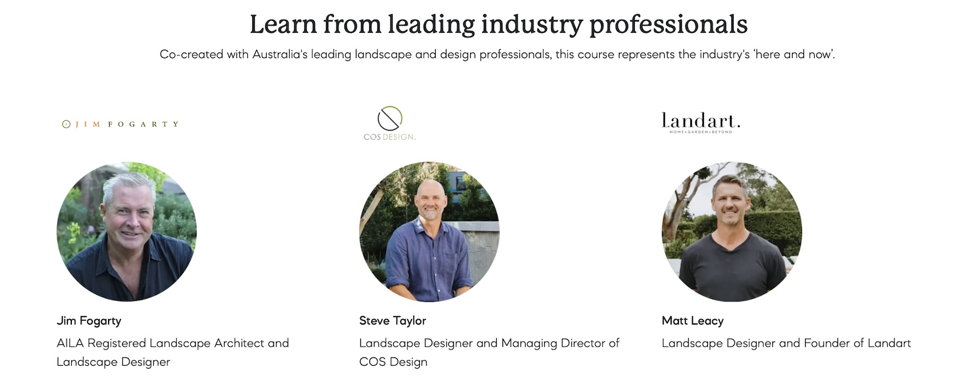Click 'COS Design' text under Steve Taylor
The width and height of the screenshot is (980, 380).
(x=393, y=362)
